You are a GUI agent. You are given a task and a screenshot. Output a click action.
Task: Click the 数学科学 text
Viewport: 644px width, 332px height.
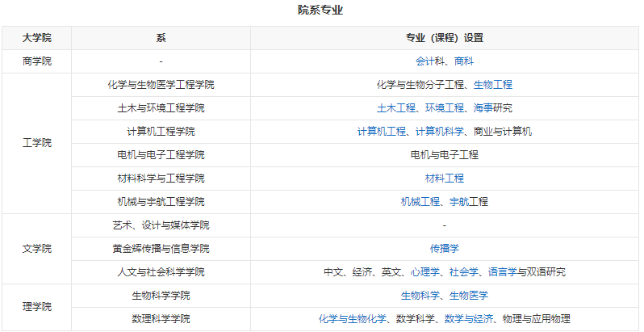point(416,319)
